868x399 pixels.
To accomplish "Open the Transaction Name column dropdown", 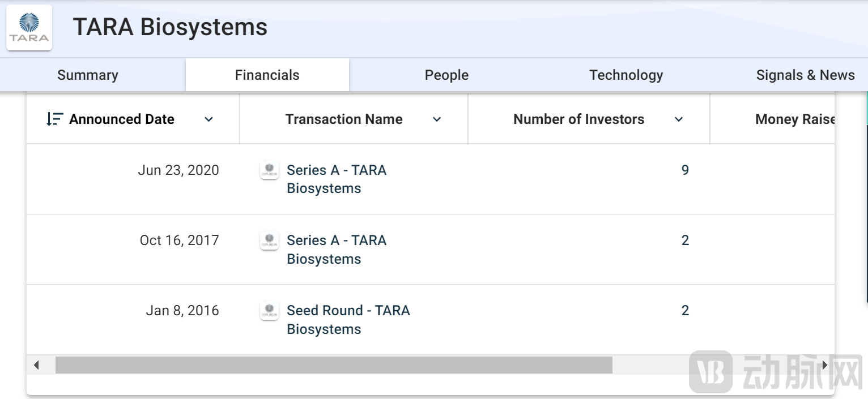I will tap(437, 119).
